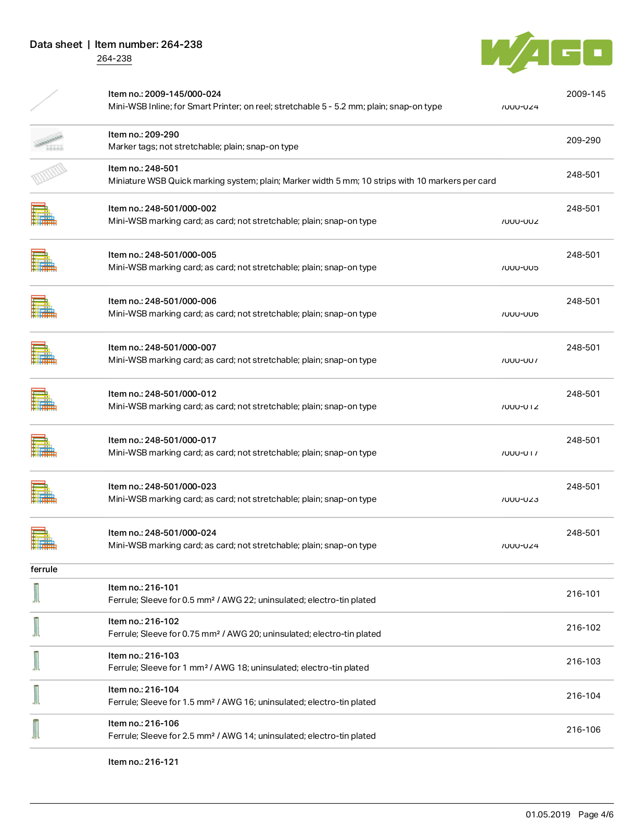The image size is (644, 833).
Task: Click ferrule image for item 216-101
Action: point(36,593)
